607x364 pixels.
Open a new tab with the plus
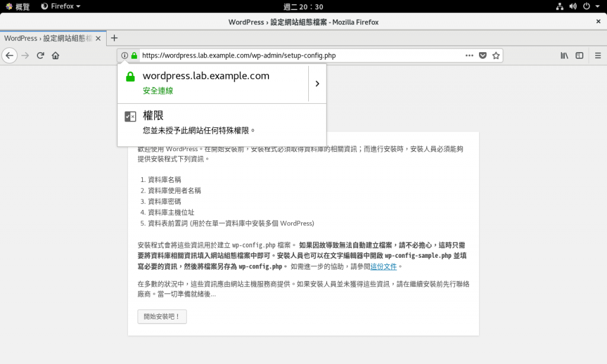114,38
